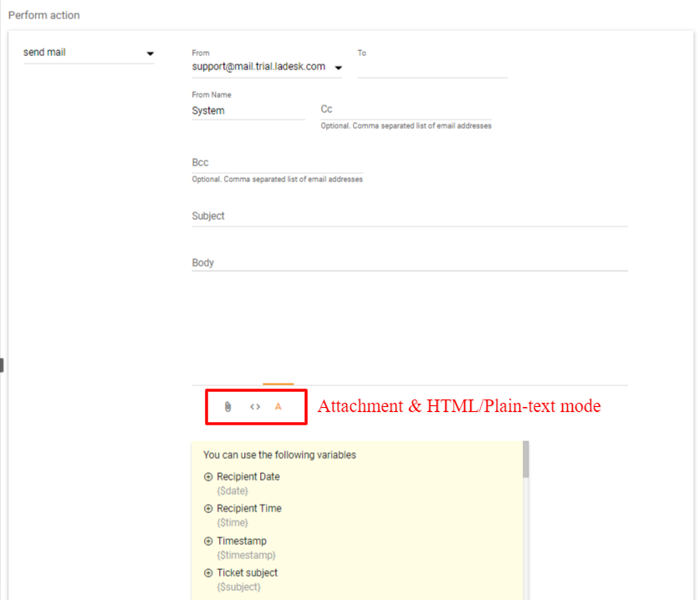The width and height of the screenshot is (700, 600).
Task: Click the plus icon beside Recipient Time
Action: (208, 509)
